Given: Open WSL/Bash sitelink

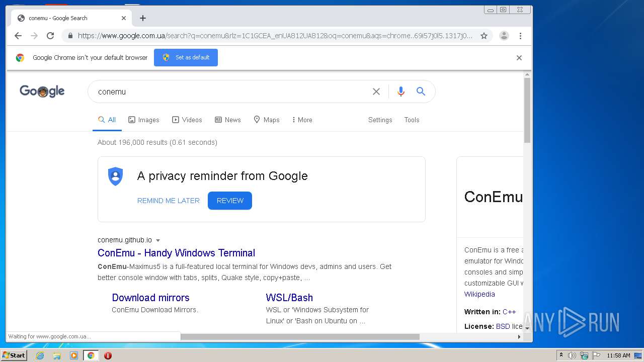Looking at the screenshot, I should point(289,298).
